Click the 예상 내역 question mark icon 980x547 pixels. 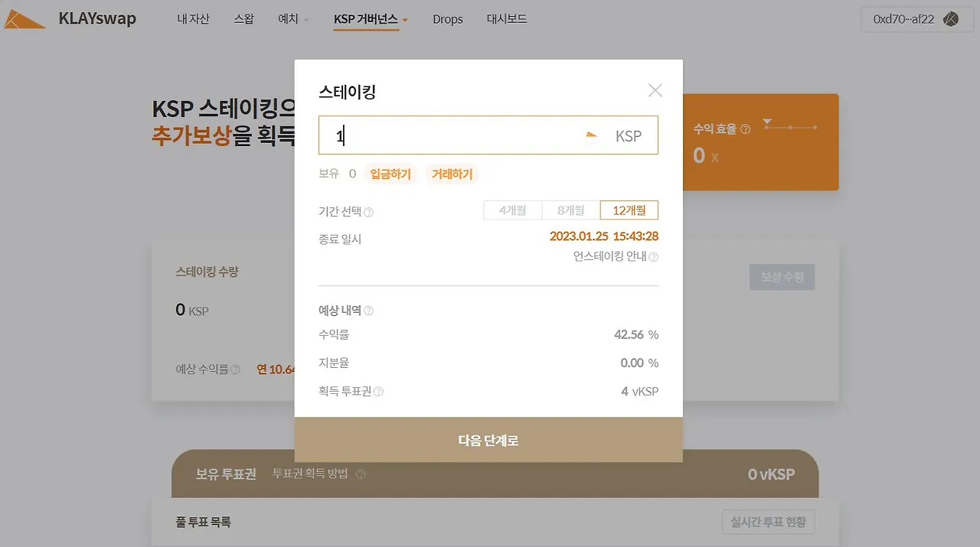369,310
